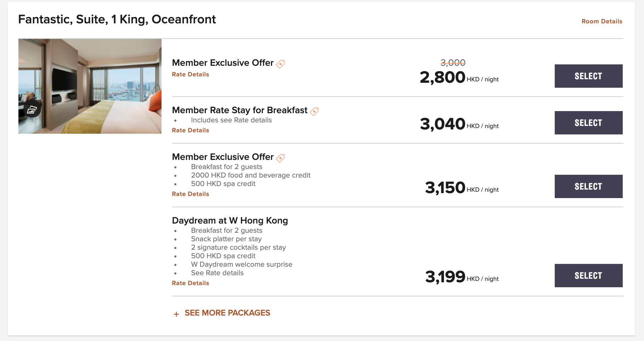Screen dimensions: 644x341
Task: Select the 2,800 HKD member offer
Action: pos(588,76)
